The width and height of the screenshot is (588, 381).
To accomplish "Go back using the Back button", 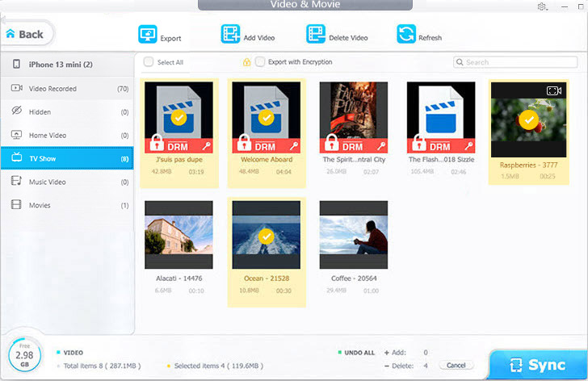I will pyautogui.click(x=25, y=34).
